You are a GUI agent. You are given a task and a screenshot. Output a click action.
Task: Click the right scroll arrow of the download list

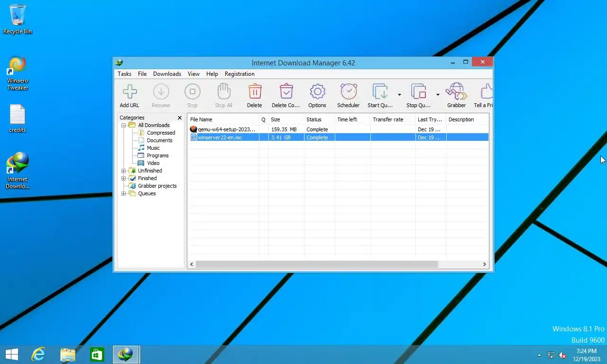tap(485, 264)
